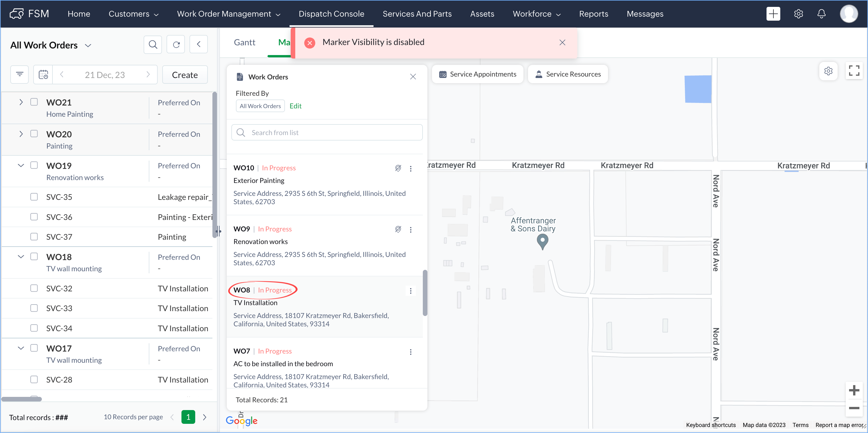Click the Edit filter link
Image resolution: width=868 pixels, height=433 pixels.
(296, 106)
